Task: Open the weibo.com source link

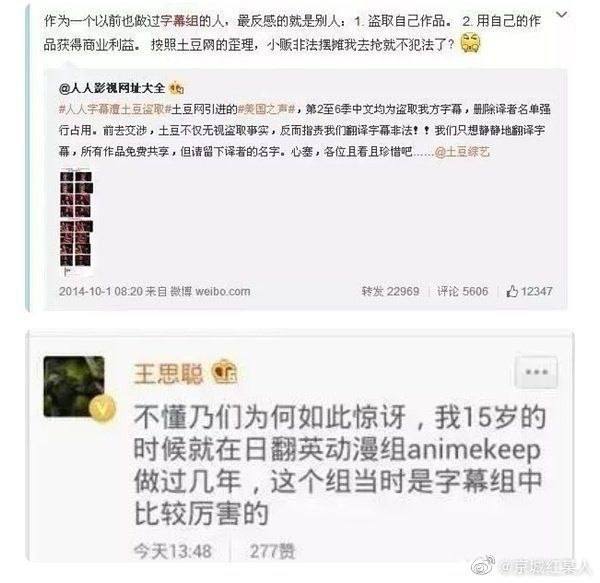Action: (x=223, y=292)
